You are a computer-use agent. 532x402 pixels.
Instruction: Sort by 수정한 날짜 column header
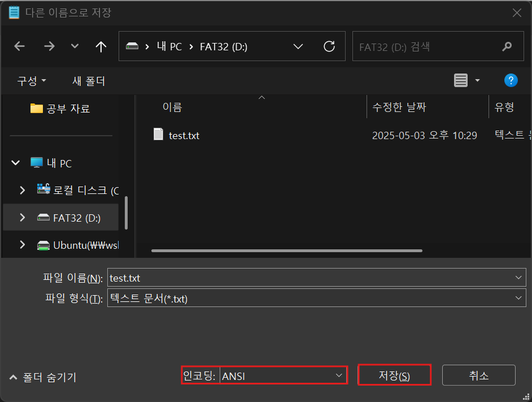tap(399, 107)
